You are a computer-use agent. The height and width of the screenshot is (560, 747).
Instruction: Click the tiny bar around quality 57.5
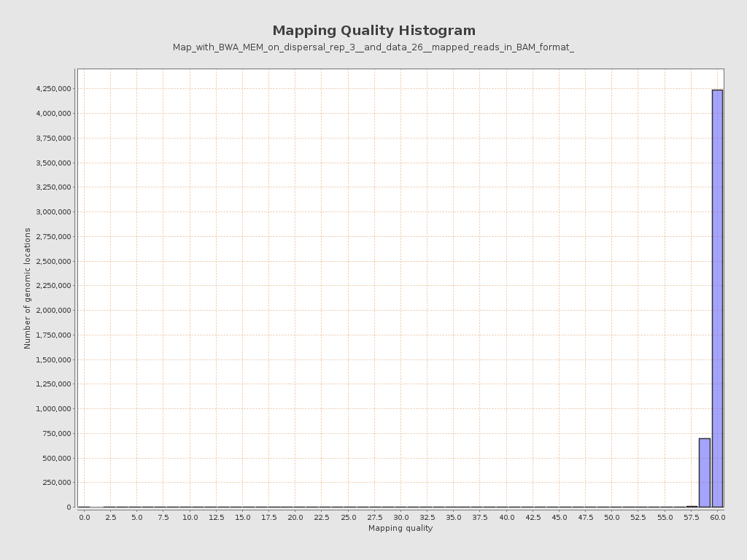coord(692,505)
